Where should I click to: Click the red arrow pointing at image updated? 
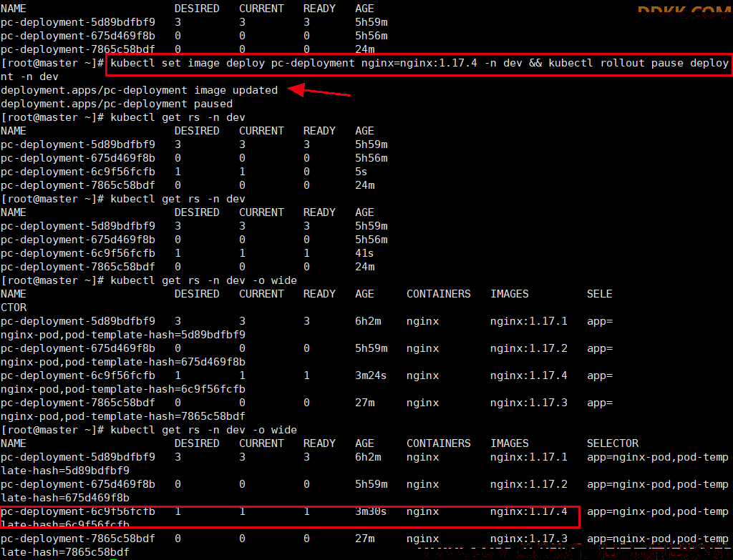[x=319, y=90]
